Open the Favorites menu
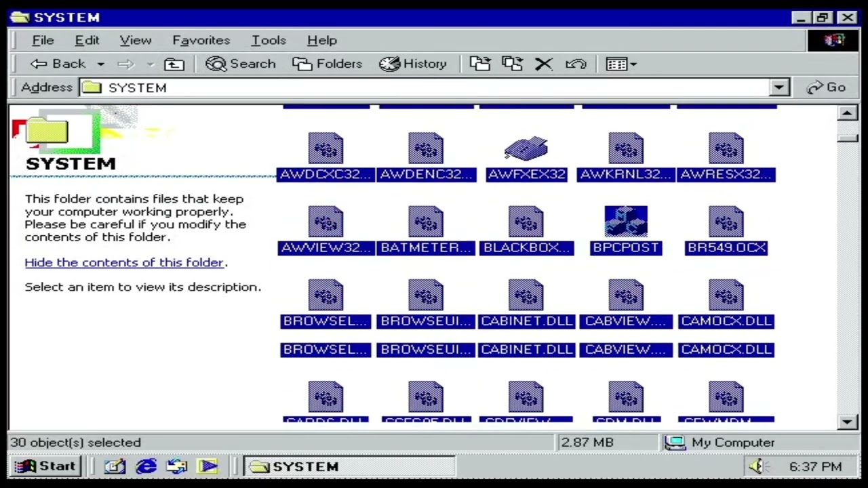The image size is (868, 488). (x=201, y=40)
